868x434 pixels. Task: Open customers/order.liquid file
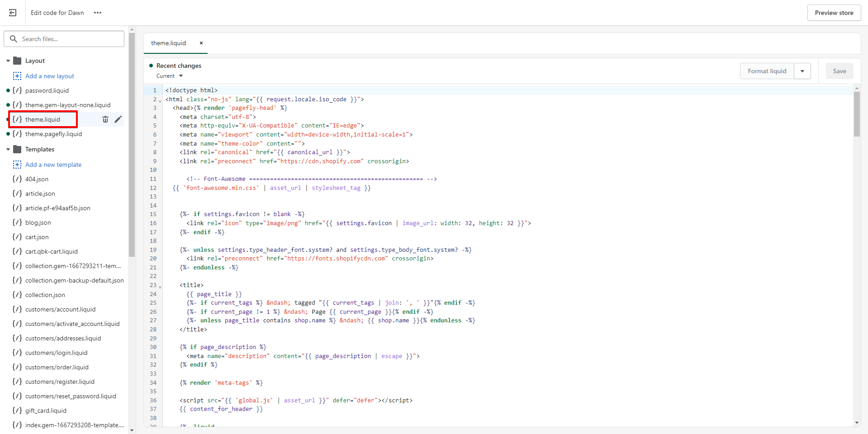57,367
